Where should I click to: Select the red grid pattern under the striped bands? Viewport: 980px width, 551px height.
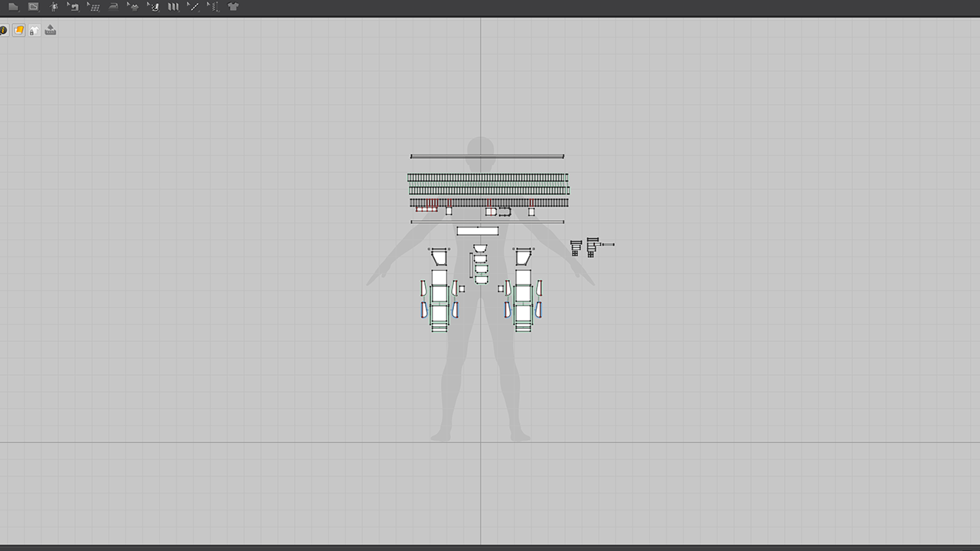(x=426, y=210)
